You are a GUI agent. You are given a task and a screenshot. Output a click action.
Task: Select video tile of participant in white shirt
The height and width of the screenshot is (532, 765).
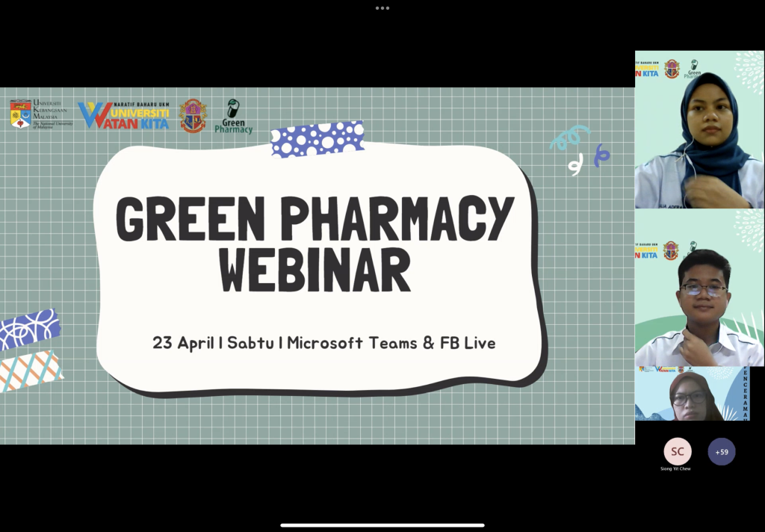[x=699, y=288]
